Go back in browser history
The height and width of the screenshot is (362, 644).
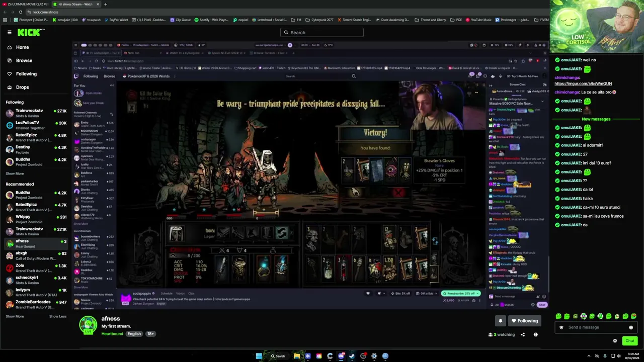tap(5, 12)
